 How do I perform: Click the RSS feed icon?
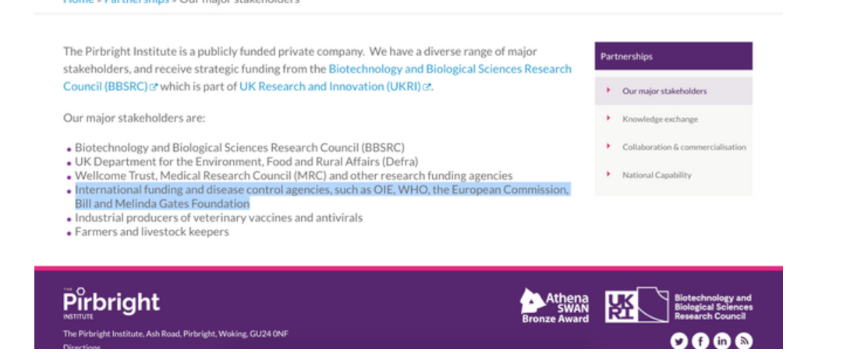click(x=744, y=340)
